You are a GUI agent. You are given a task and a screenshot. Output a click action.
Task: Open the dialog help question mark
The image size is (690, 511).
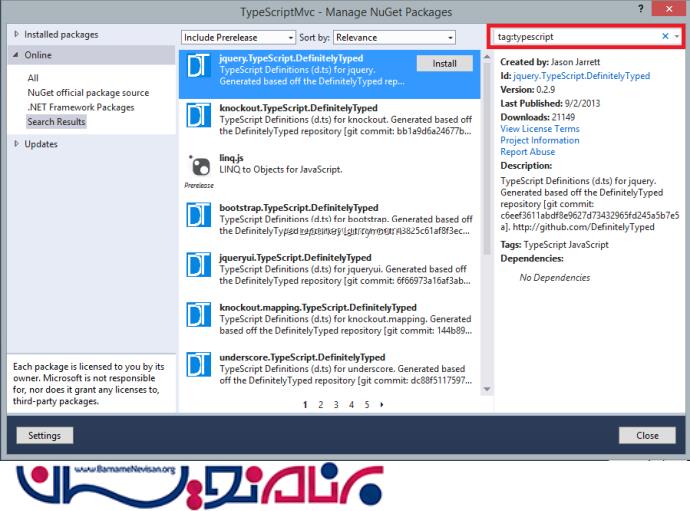[x=641, y=9]
